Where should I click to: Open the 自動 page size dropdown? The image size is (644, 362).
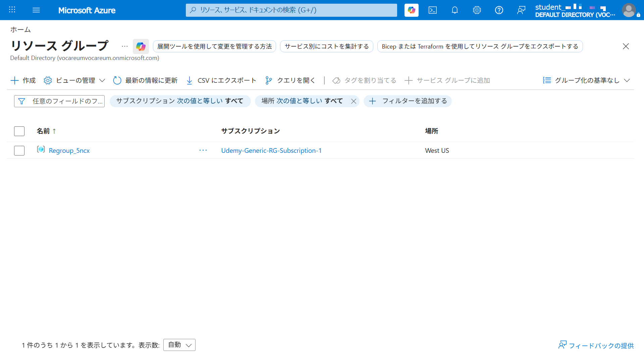pyautogui.click(x=179, y=345)
